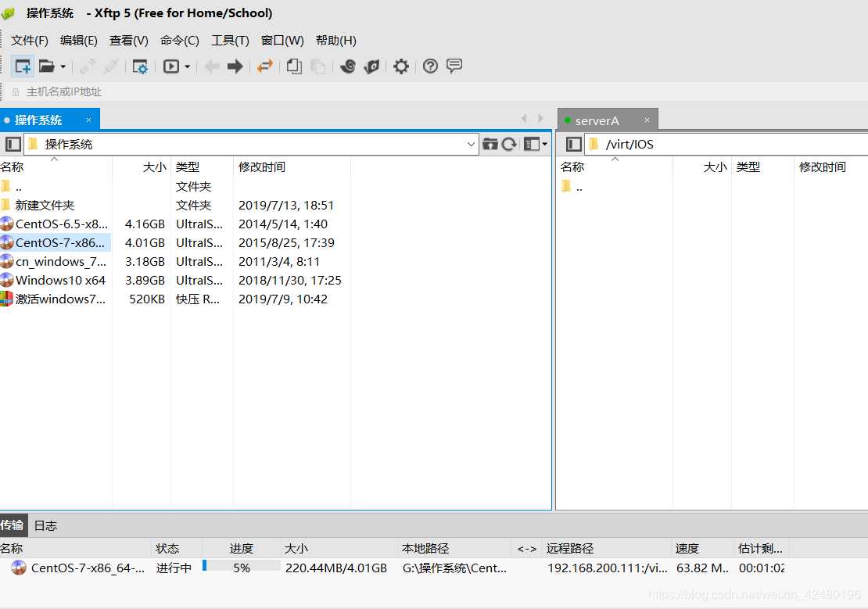The width and height of the screenshot is (868, 609).
Task: Click the 进行中 status of the transfer
Action: [x=174, y=568]
